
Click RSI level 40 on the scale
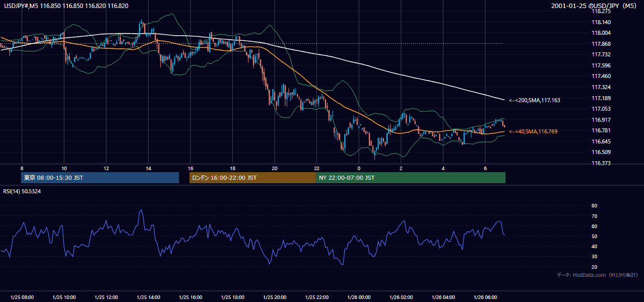point(594,246)
